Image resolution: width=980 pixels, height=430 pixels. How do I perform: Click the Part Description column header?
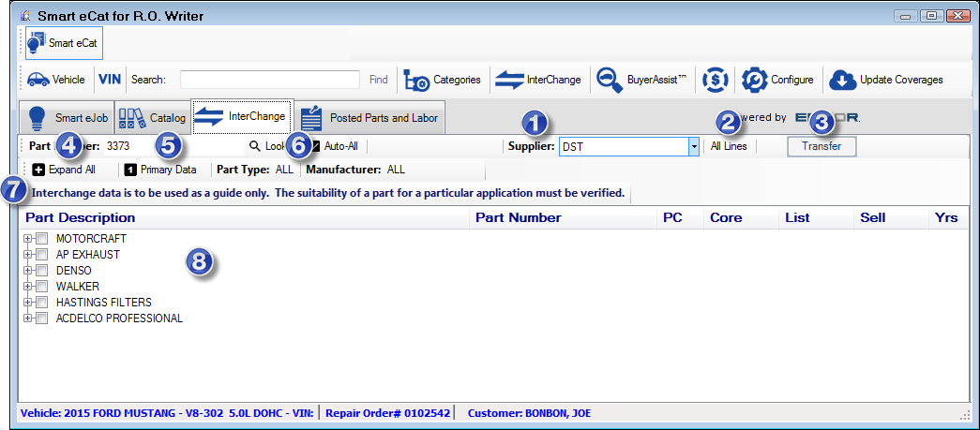pos(245,217)
